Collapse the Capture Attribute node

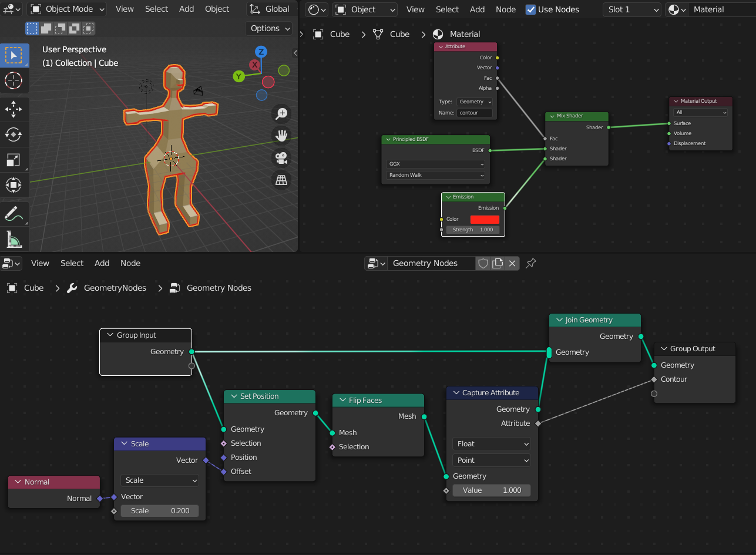(455, 393)
